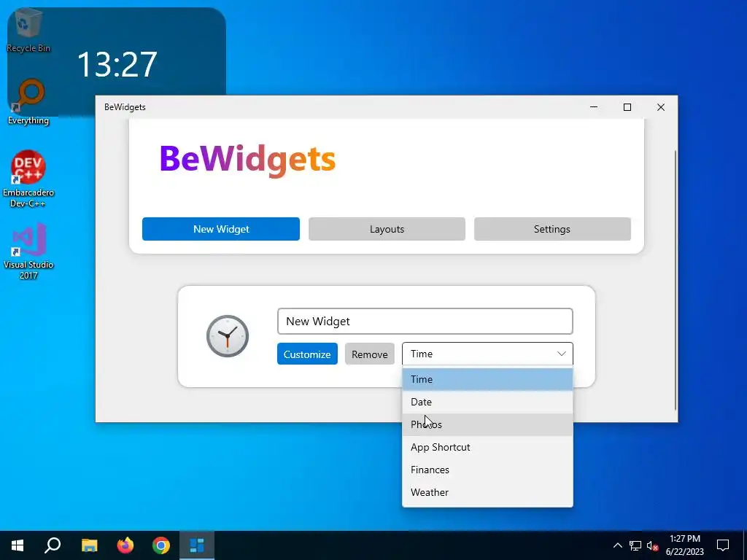Open Embarcadero Dev-C++ desktop shortcut
This screenshot has height=560, width=747.
point(28,179)
